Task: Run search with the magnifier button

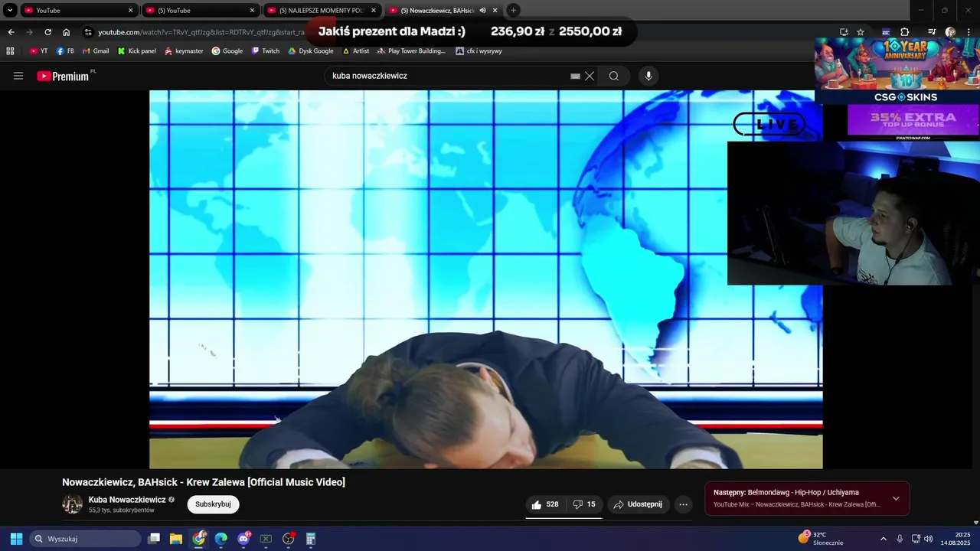Action: pyautogui.click(x=614, y=76)
